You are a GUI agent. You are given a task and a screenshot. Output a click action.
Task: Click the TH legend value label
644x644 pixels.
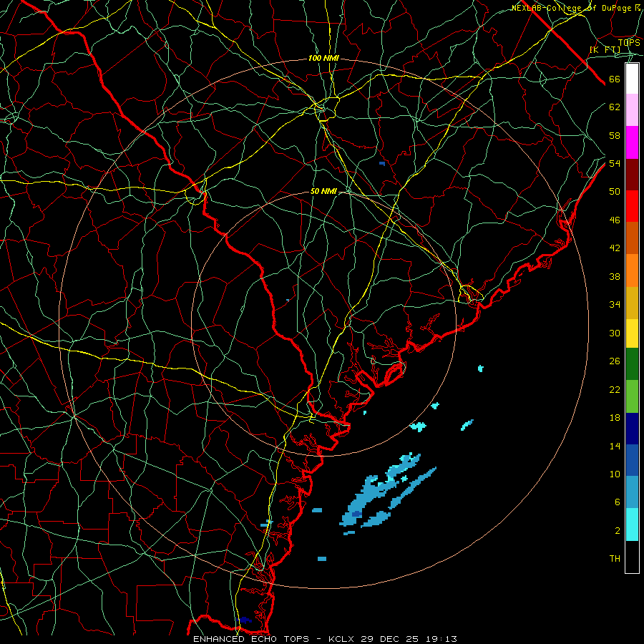point(615,559)
